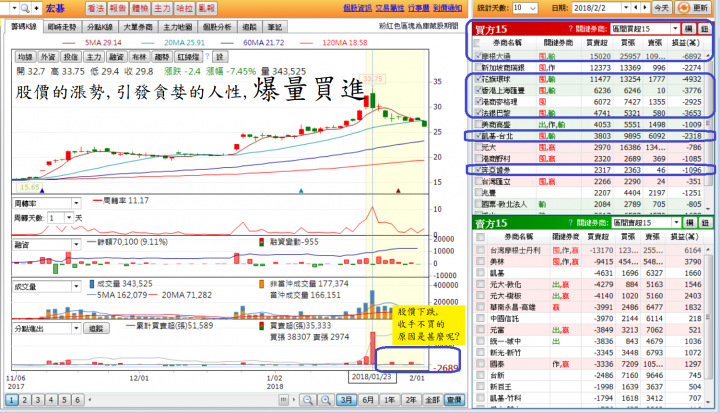This screenshot has width=720, height=413.
Task: Open the 融資 indicator panel dropdown
Action: (76, 244)
